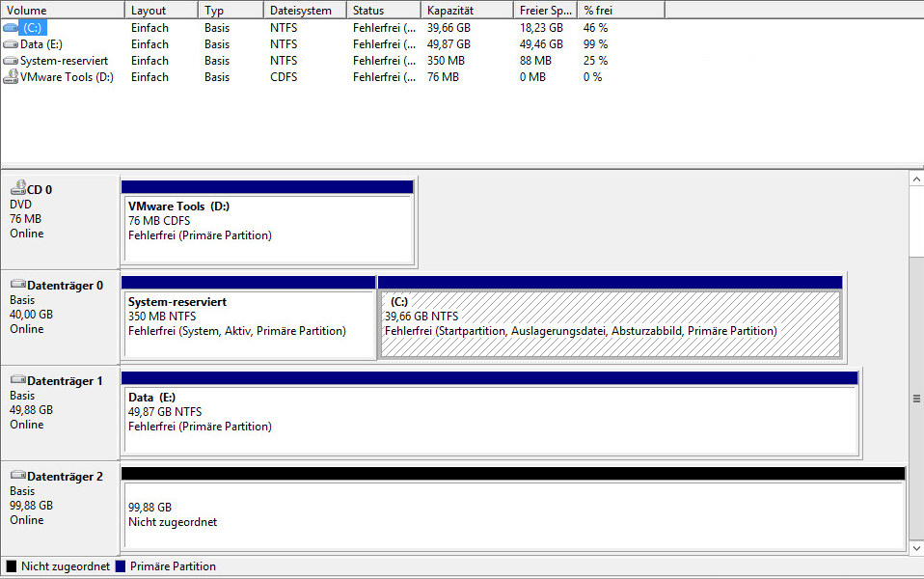Sort by the Volume column header
924x579 pixels.
pos(63,10)
